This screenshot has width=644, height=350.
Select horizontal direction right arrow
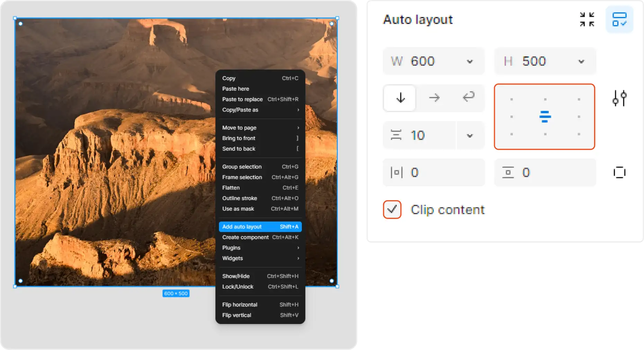pos(434,98)
